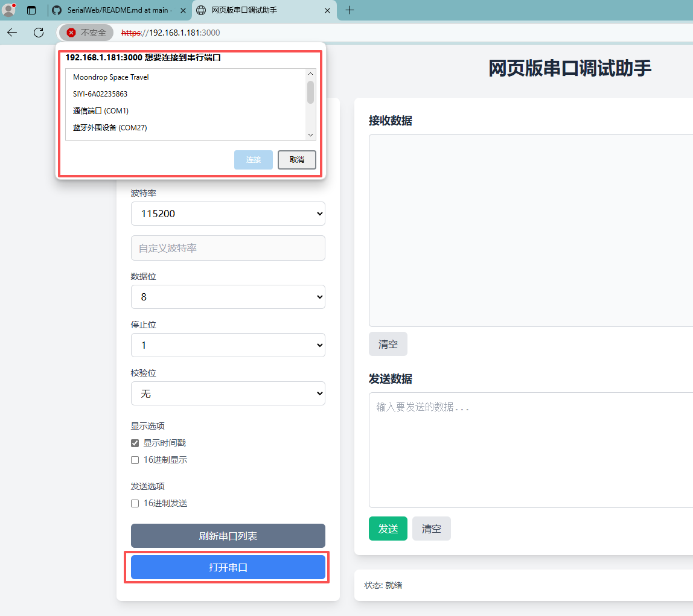Open the 数据位 dropdown showing 8
Screen dimensions: 693x616
click(x=228, y=297)
